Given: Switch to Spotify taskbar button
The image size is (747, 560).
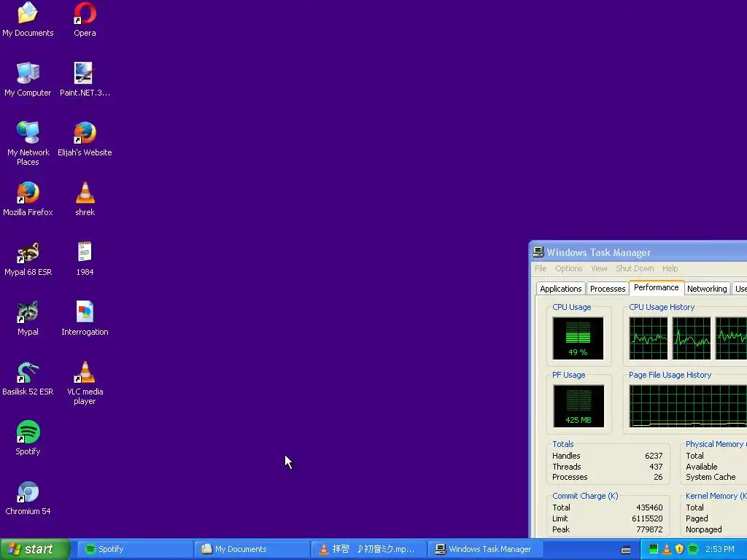Looking at the screenshot, I should click(x=133, y=549).
